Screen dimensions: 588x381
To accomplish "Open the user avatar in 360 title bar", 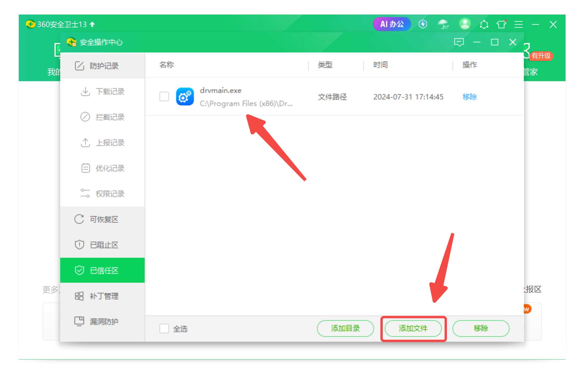I will tap(465, 24).
